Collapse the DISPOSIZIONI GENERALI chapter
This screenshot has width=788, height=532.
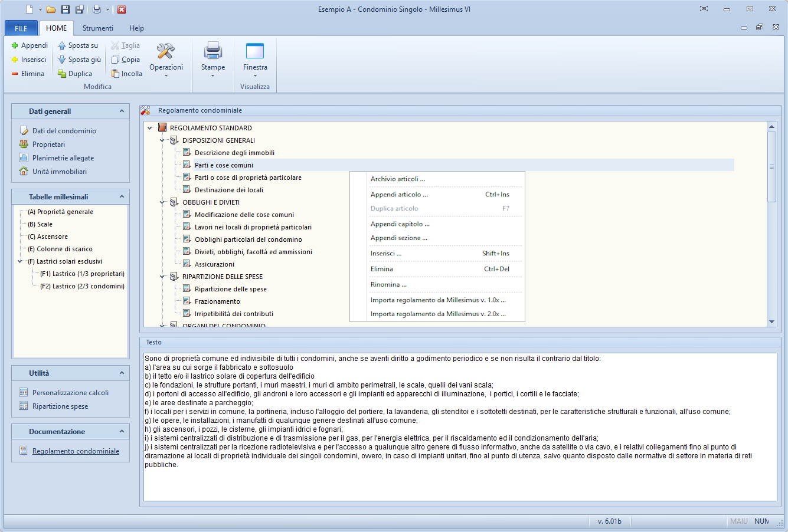tap(162, 140)
